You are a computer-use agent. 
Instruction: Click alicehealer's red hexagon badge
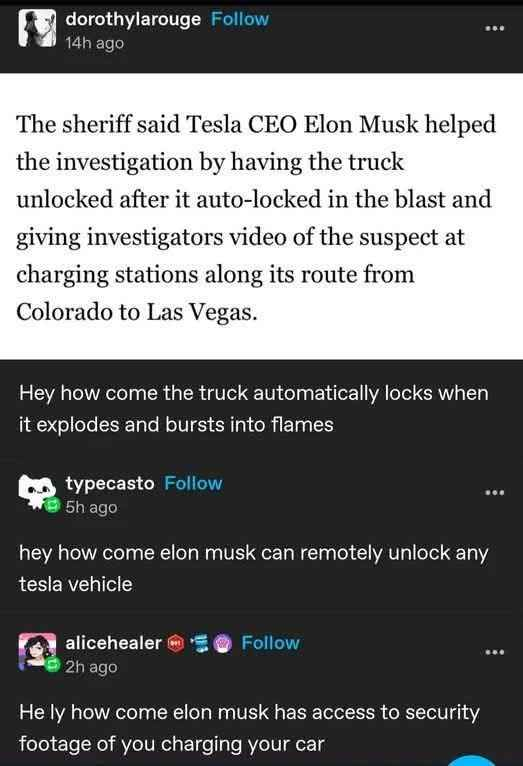(176, 643)
